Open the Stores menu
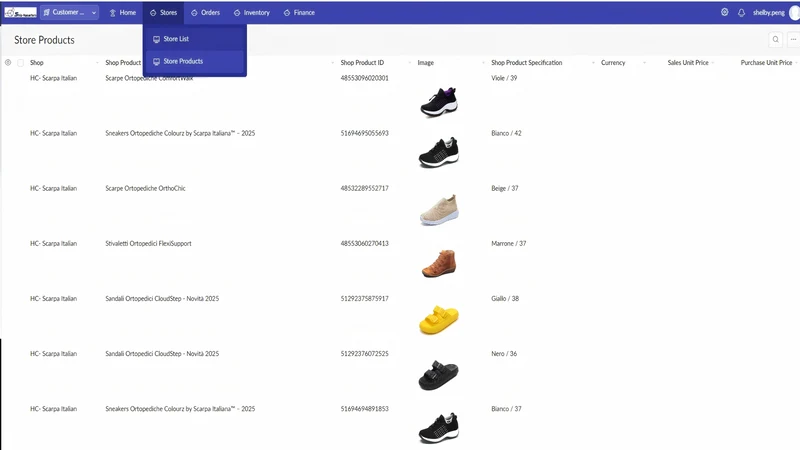 tap(163, 13)
